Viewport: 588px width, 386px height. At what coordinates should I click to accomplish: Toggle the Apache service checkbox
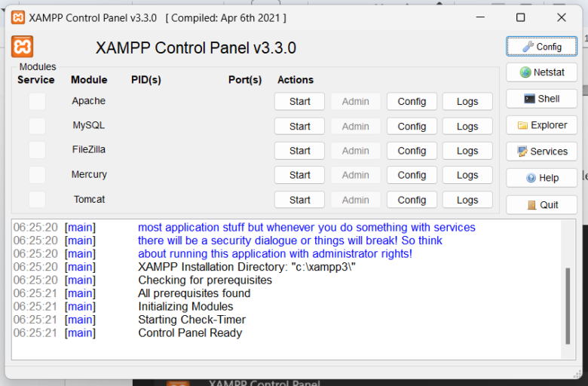pos(37,102)
